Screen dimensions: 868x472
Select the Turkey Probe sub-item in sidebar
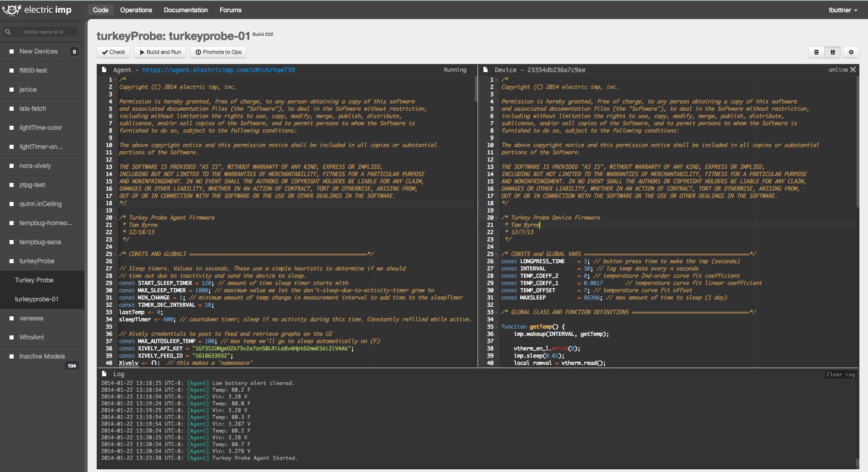(x=42, y=280)
